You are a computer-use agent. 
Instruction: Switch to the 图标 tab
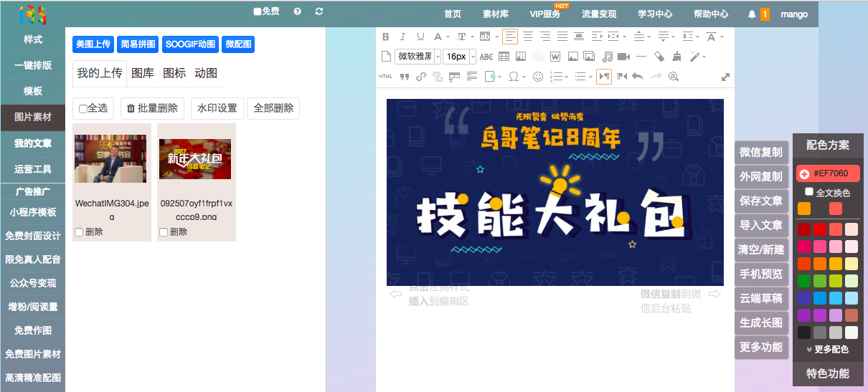pyautogui.click(x=174, y=73)
